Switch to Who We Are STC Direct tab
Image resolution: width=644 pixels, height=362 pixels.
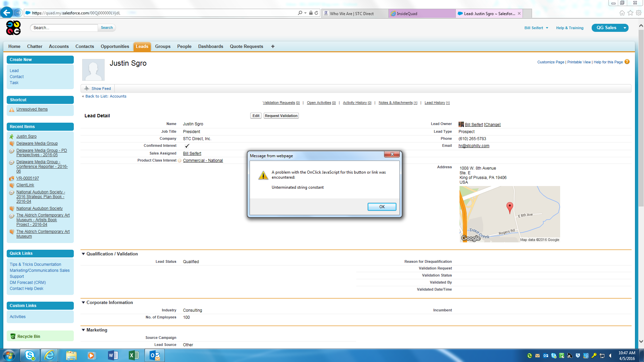[x=355, y=13]
